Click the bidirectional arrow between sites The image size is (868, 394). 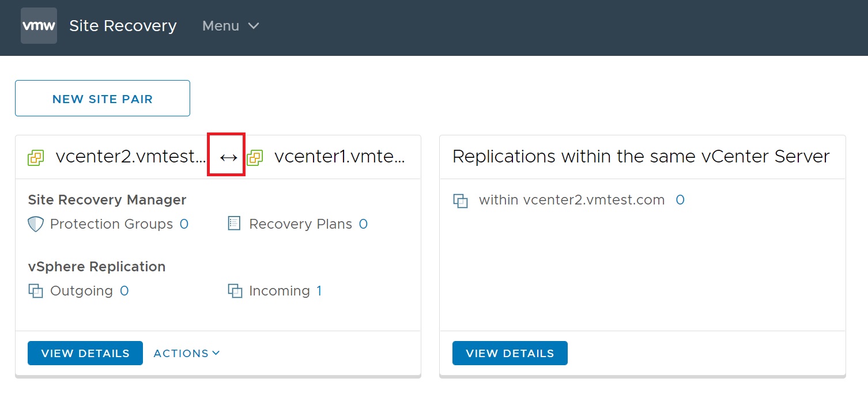[228, 157]
